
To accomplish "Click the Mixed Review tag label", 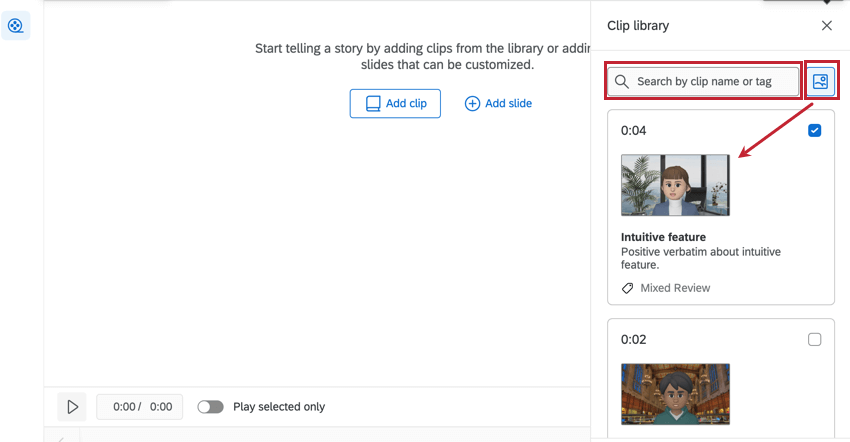I will 675,288.
